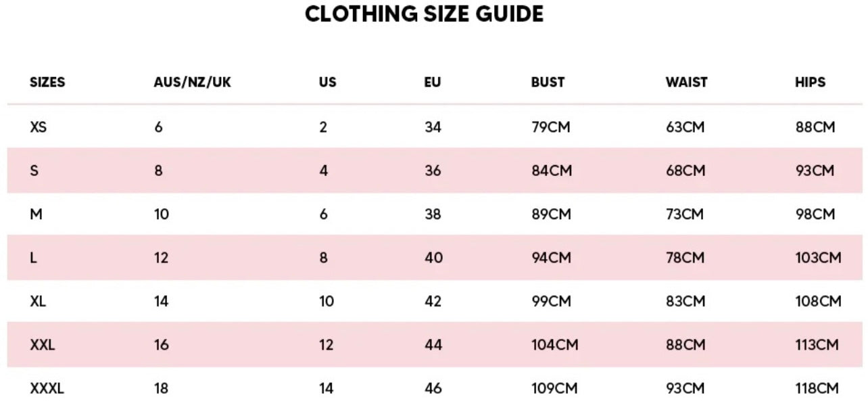The height and width of the screenshot is (412, 868).
Task: Click the BUST column header
Action: [x=548, y=83]
